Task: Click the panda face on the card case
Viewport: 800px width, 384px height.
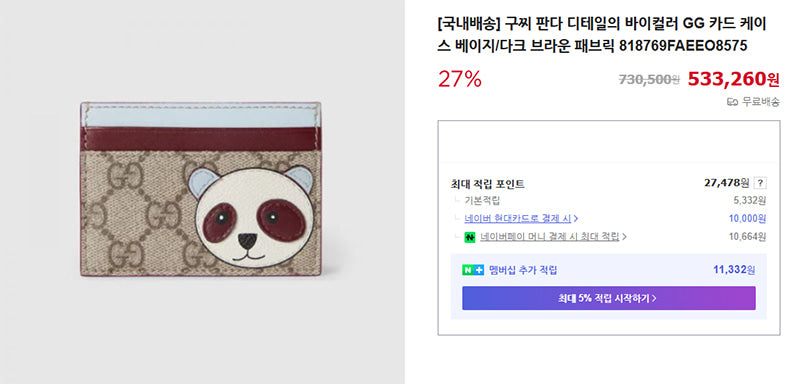Action: (252, 216)
